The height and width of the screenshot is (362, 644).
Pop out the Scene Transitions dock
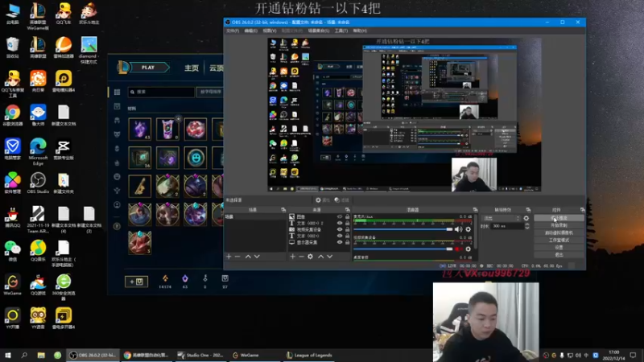point(528,210)
